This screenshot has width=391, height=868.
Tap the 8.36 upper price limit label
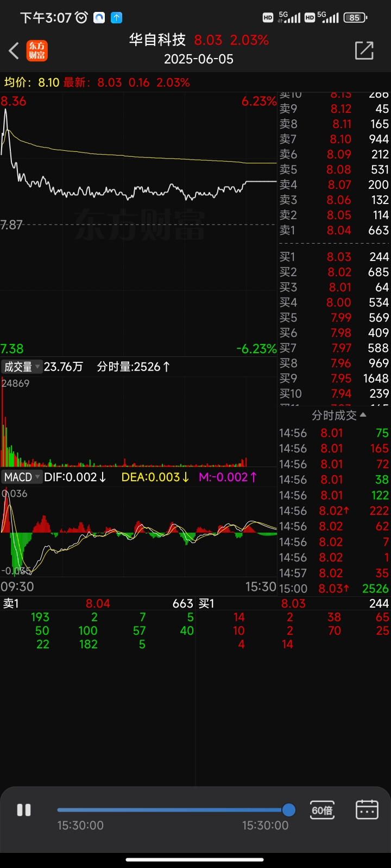[x=14, y=101]
